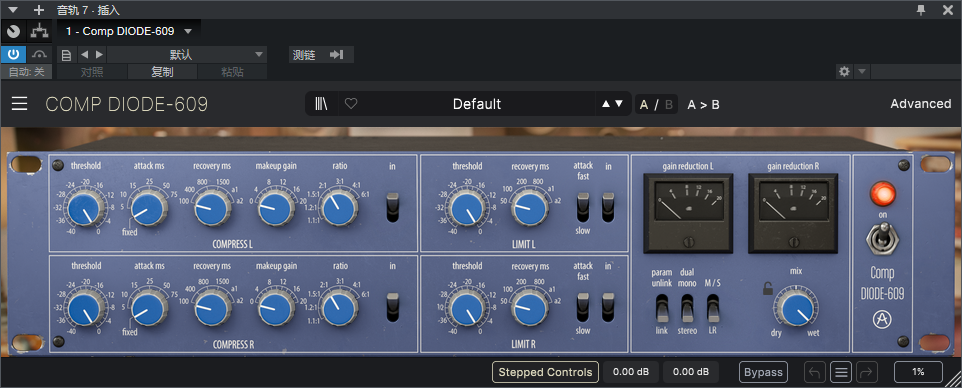Open the 1 - Comp DIODE-609 plugin dropdown
Screen dimensions: 962x388
click(x=129, y=31)
